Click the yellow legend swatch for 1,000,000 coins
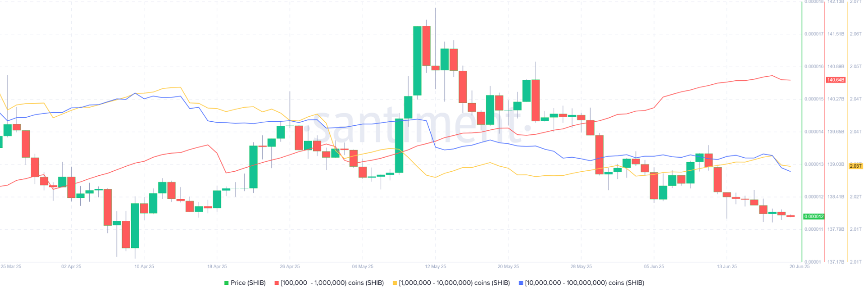Image resolution: width=868 pixels, height=293 pixels. [x=395, y=283]
